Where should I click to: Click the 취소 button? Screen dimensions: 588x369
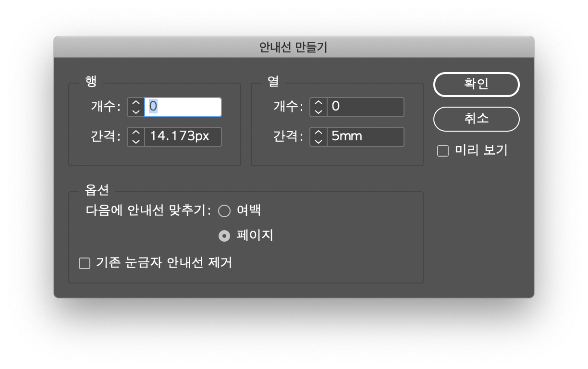click(476, 119)
